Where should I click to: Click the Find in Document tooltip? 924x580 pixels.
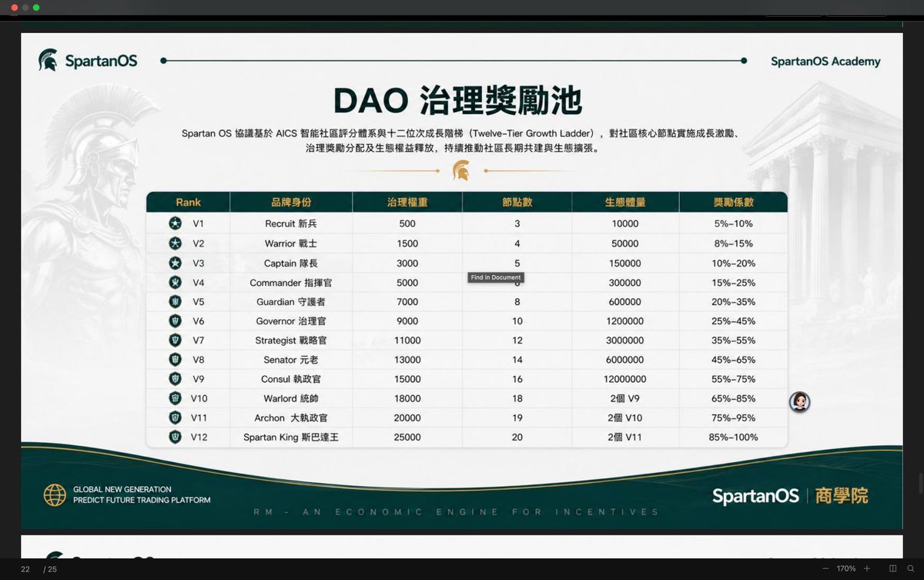click(x=496, y=277)
